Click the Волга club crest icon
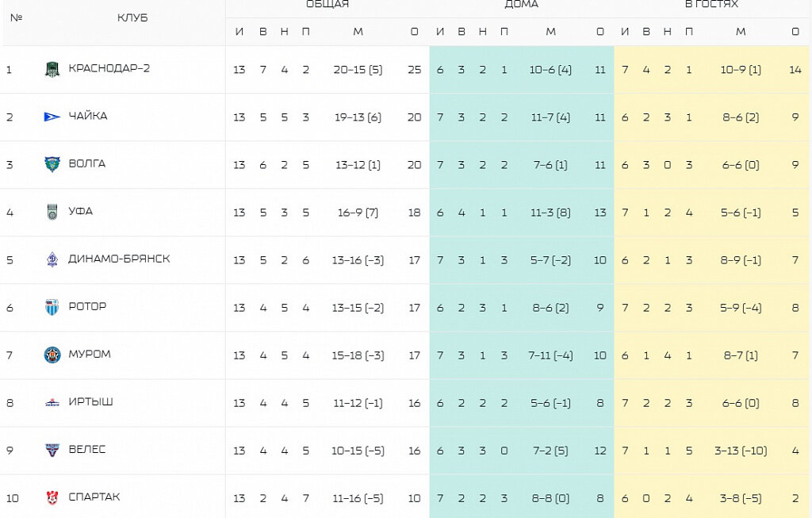The image size is (812, 518). [52, 164]
